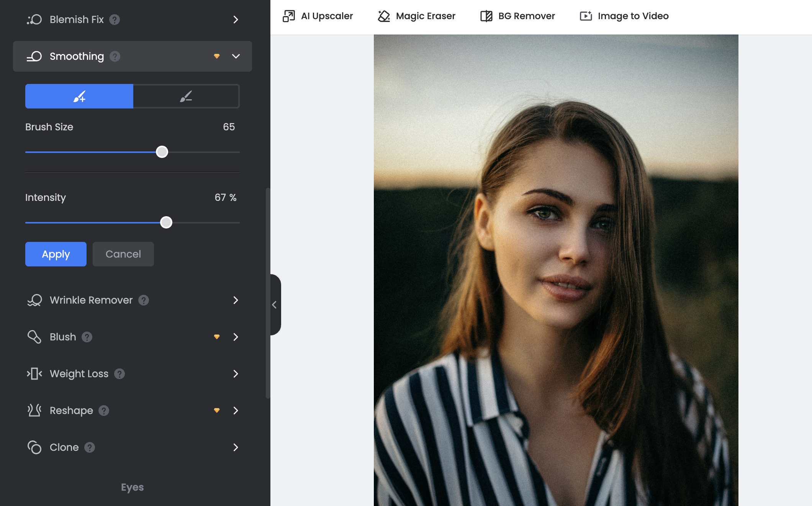The image size is (812, 506).
Task: Collapse the left sidebar panel
Action: [x=275, y=305]
